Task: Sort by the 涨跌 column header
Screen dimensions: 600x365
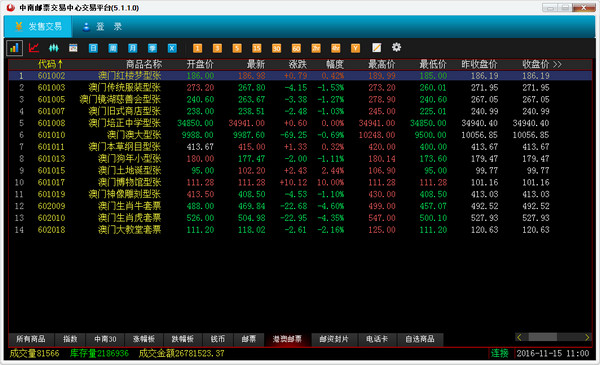Action: (x=298, y=64)
